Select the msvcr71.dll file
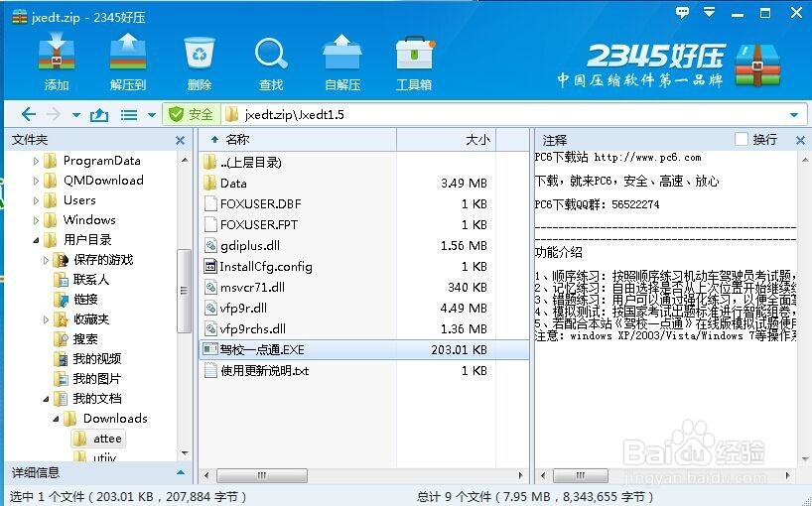 (x=364, y=287)
